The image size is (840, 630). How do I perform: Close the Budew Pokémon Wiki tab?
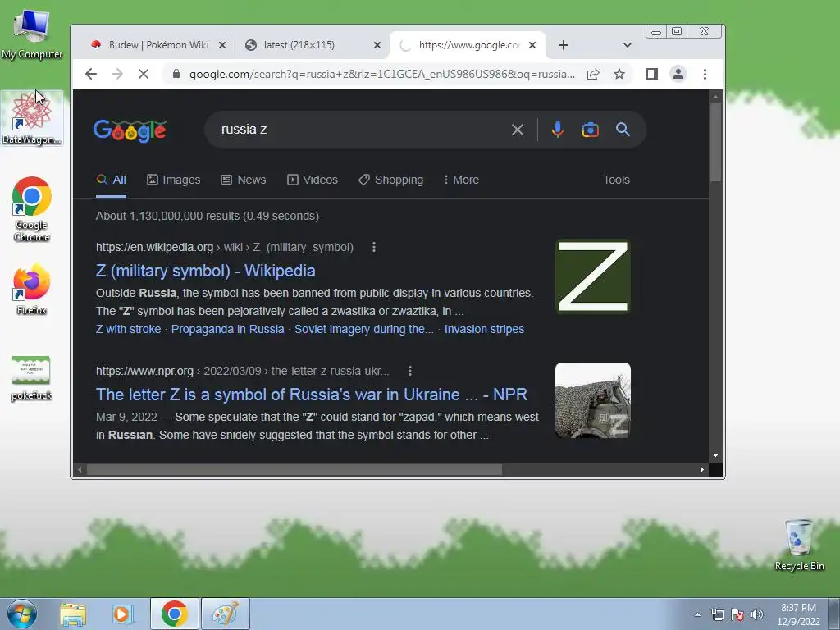coord(221,45)
